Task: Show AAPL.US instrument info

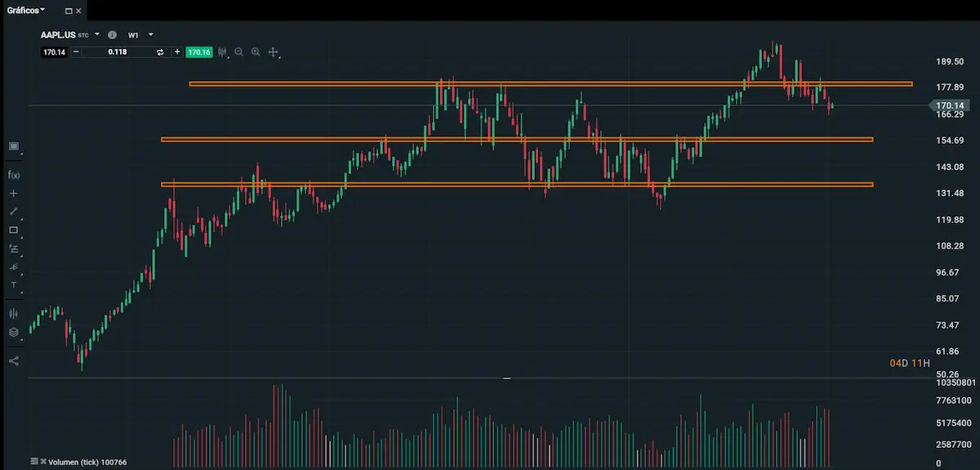Action: click(x=112, y=35)
